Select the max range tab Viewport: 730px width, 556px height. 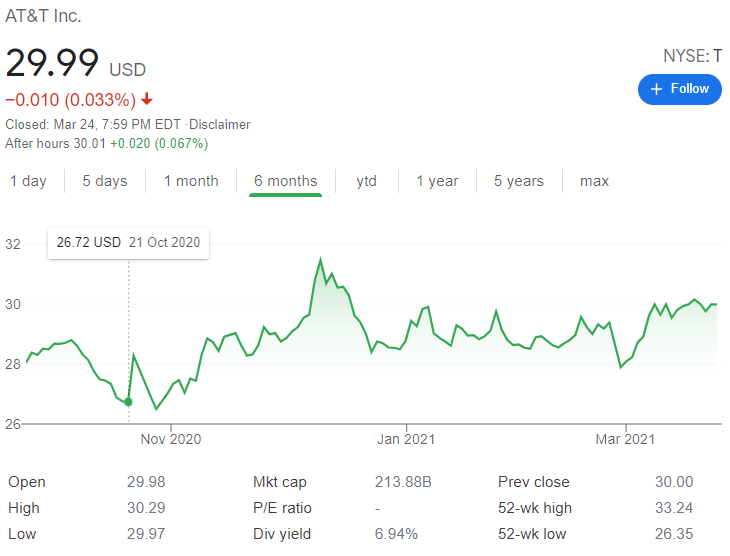coord(594,181)
